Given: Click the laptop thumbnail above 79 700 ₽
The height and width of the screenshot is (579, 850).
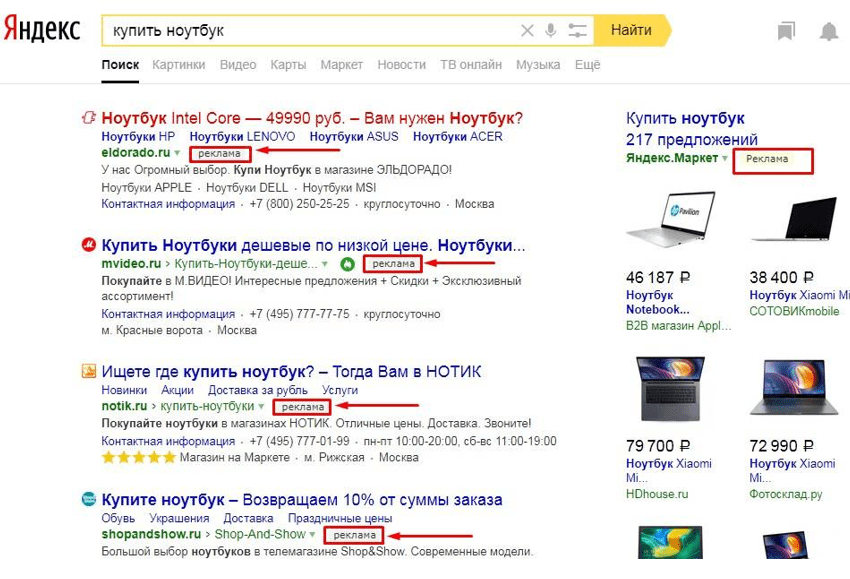Looking at the screenshot, I should (x=671, y=388).
